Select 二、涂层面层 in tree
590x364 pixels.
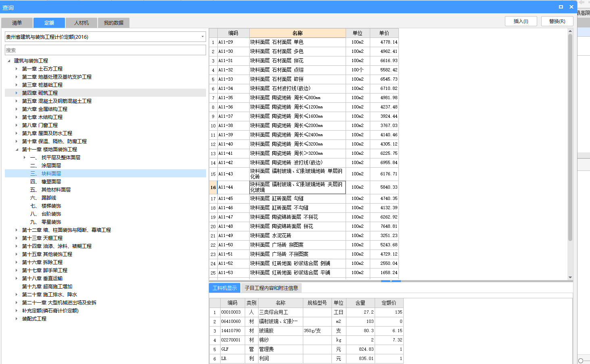(x=46, y=166)
